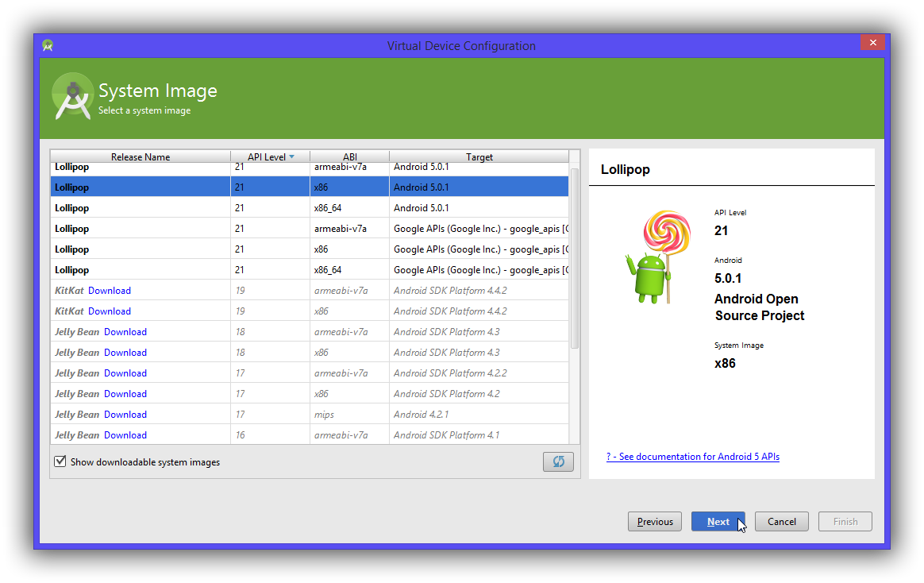The image size is (924, 583).
Task: Click 'Android SDK Platform 4.2.2' target cell
Action: click(450, 373)
